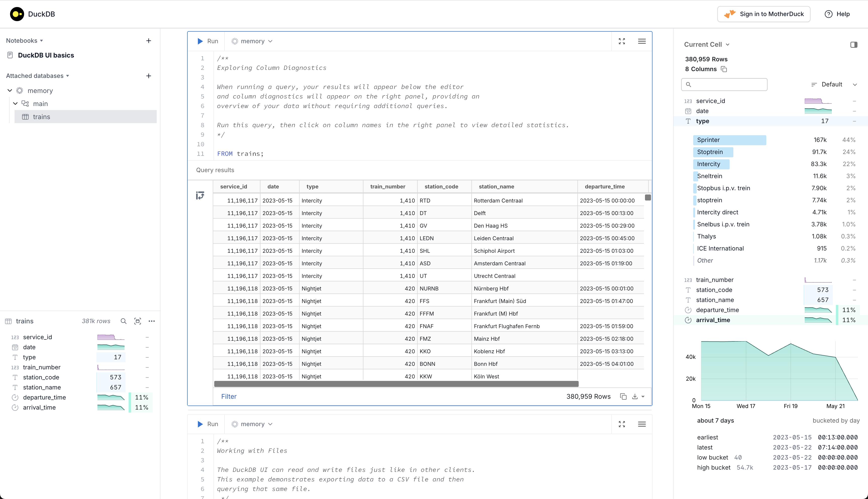Select the DuckDB UI basics notebook

(46, 55)
